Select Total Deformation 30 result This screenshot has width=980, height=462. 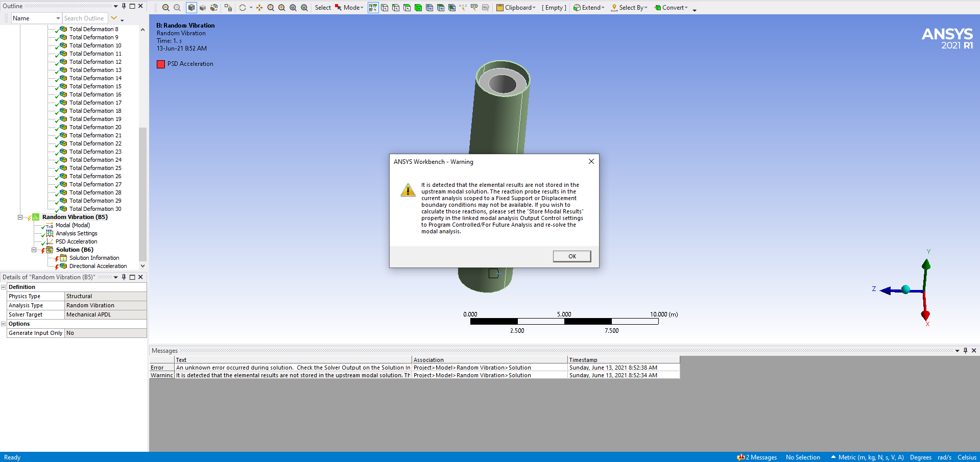(95, 209)
